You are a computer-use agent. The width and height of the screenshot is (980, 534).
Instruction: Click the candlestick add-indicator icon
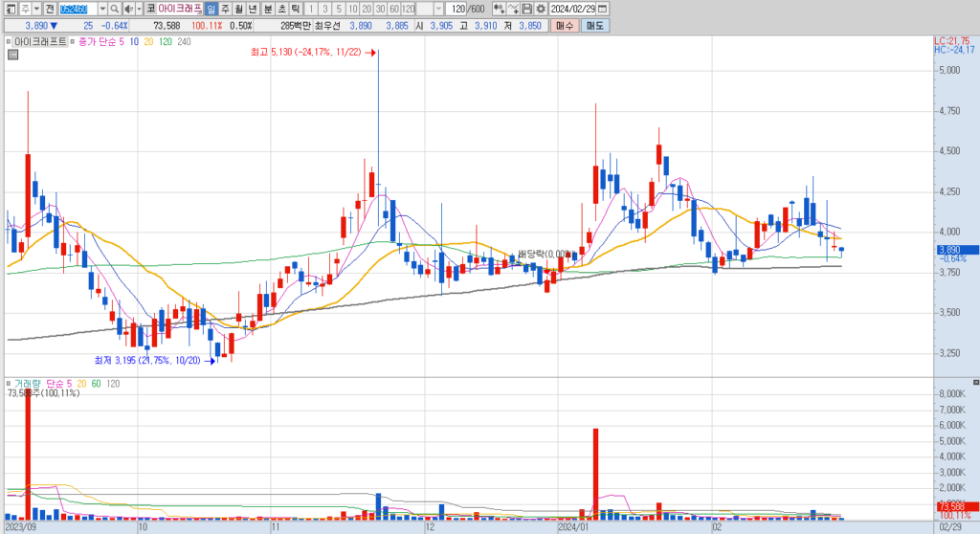pos(499,9)
